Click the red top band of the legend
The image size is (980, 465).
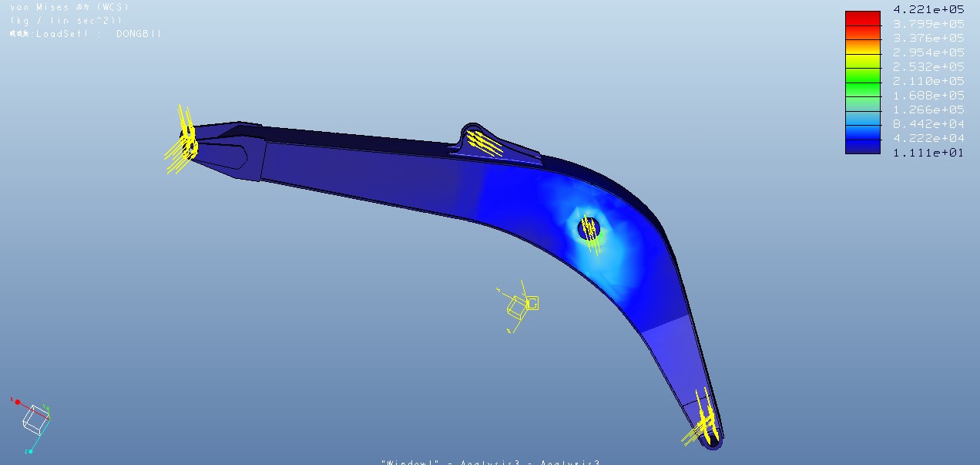[863, 19]
